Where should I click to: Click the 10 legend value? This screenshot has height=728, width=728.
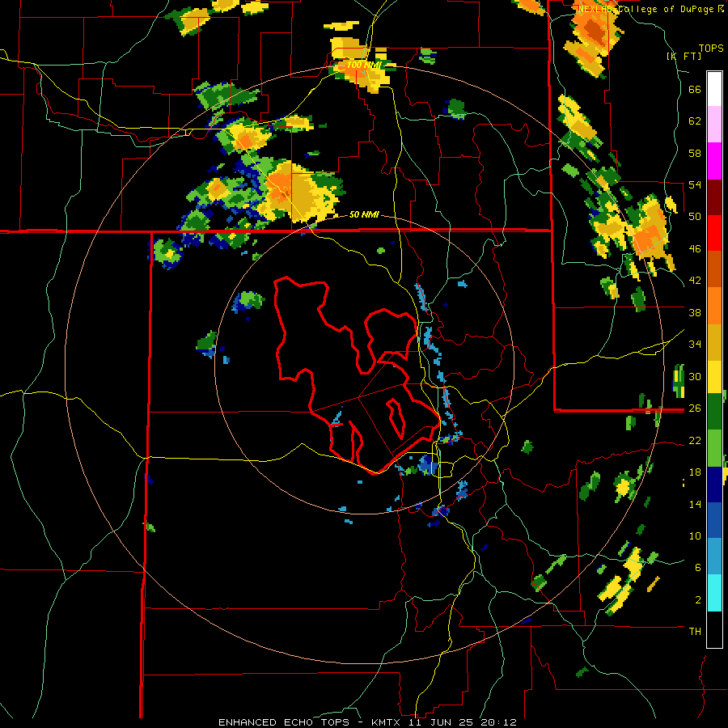(x=695, y=535)
